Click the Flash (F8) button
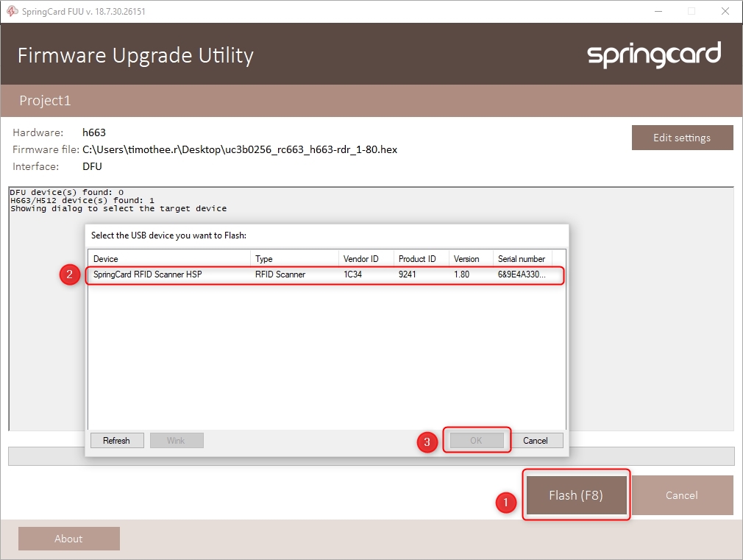This screenshot has width=743, height=560. click(x=576, y=495)
